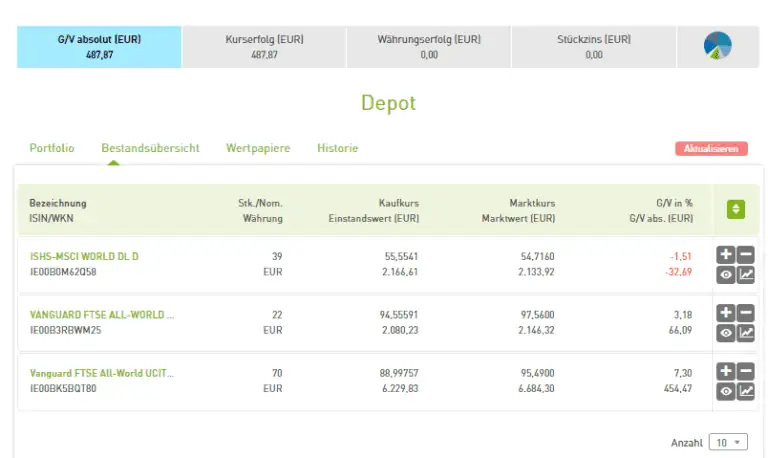The image size is (768, 458).
Task: Open the Anzahl 10 dropdown
Action: [x=728, y=442]
